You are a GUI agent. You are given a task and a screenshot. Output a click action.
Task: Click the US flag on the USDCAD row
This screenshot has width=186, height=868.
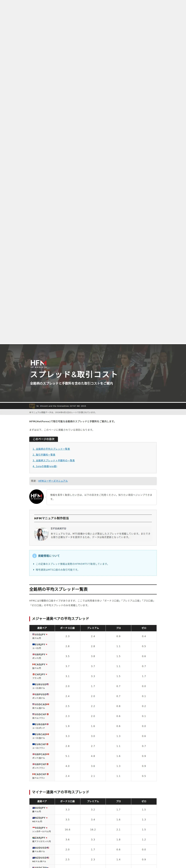34,704
